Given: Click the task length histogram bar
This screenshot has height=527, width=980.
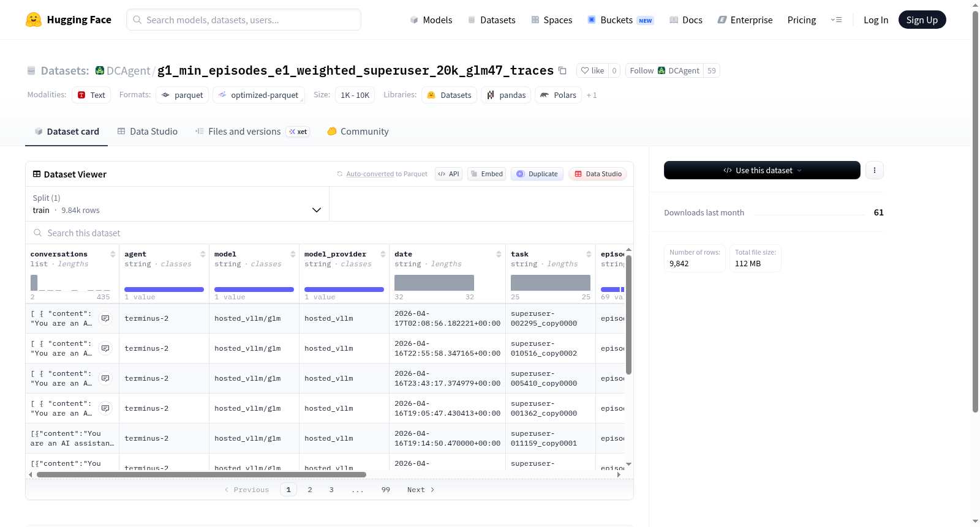Looking at the screenshot, I should click(551, 283).
